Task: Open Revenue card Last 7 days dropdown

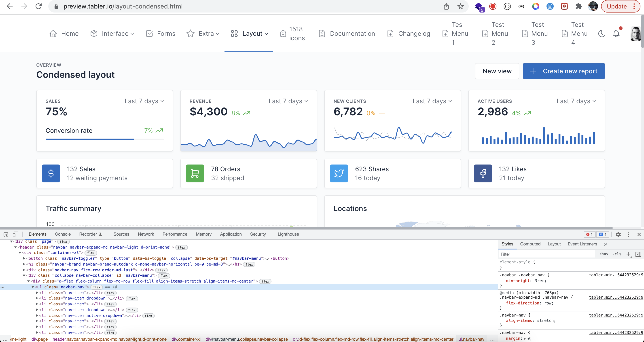Action: 288,101
